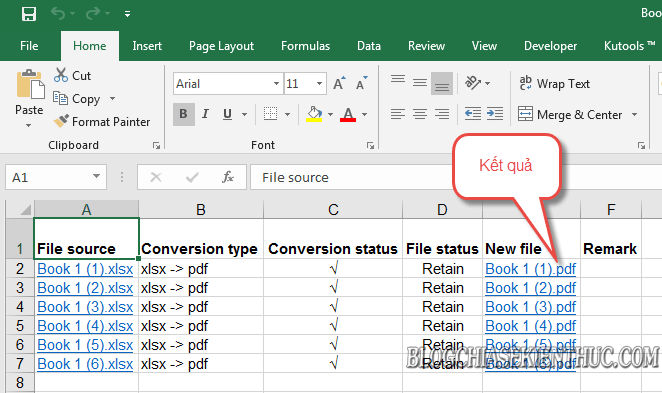Viewport: 662px width, 393px height.
Task: Switch to the Review tab
Action: (x=426, y=46)
